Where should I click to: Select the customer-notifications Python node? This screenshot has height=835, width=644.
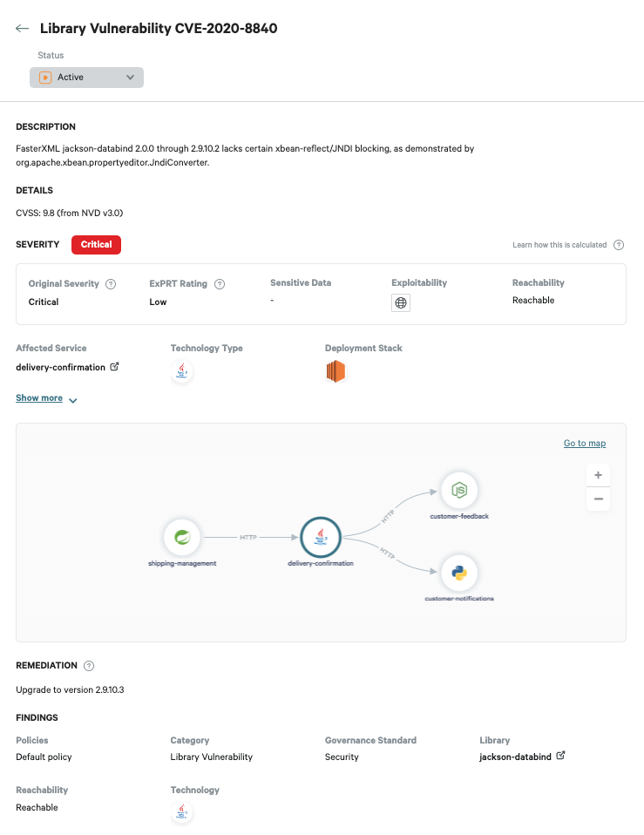(x=459, y=573)
